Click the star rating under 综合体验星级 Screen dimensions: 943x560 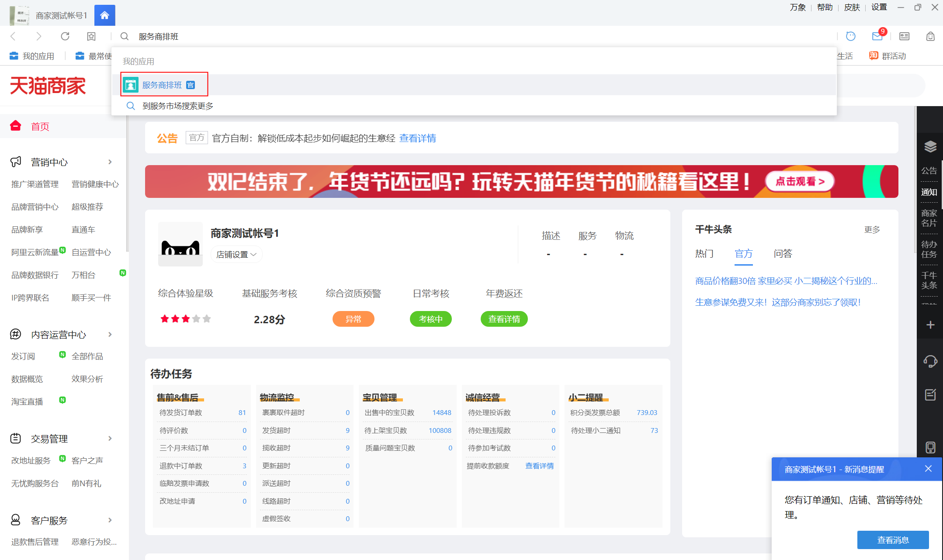186,319
